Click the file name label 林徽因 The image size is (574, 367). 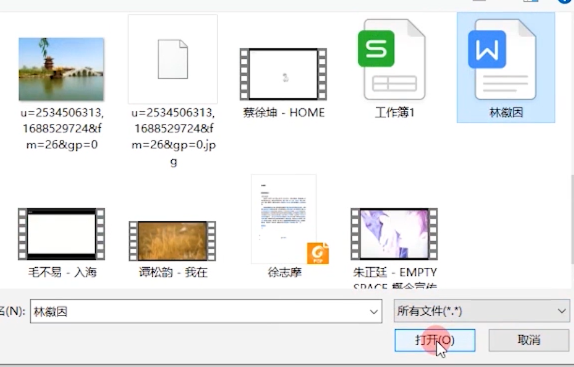[x=506, y=113]
